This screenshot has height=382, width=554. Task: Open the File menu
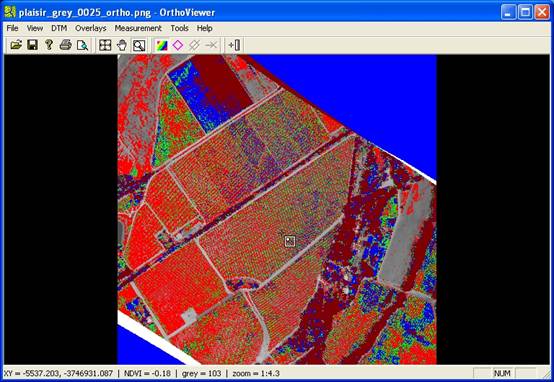click(12, 28)
